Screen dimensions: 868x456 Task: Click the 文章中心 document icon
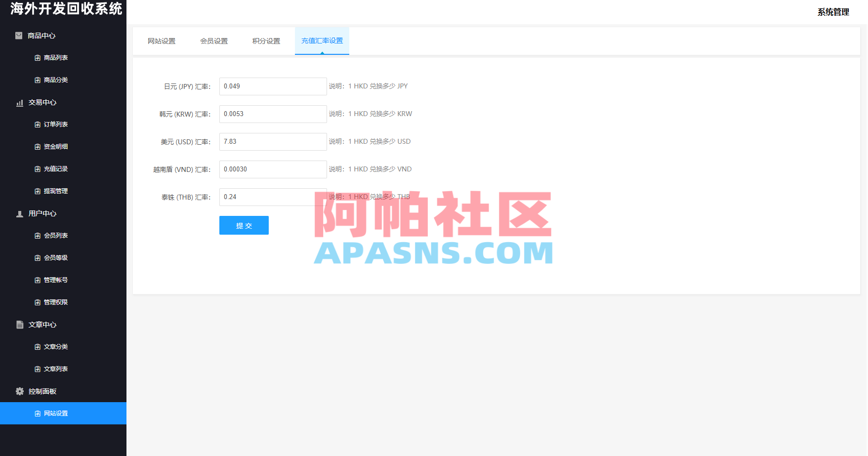click(20, 325)
